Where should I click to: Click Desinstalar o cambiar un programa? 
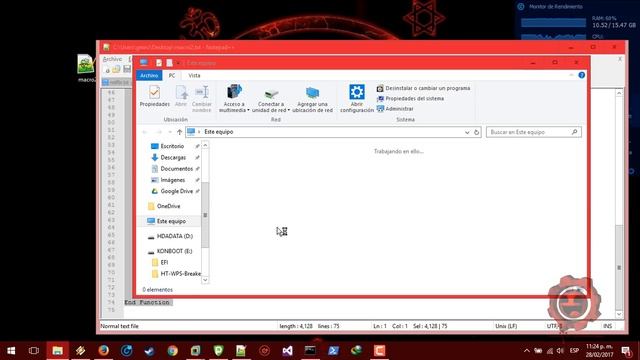423,88
